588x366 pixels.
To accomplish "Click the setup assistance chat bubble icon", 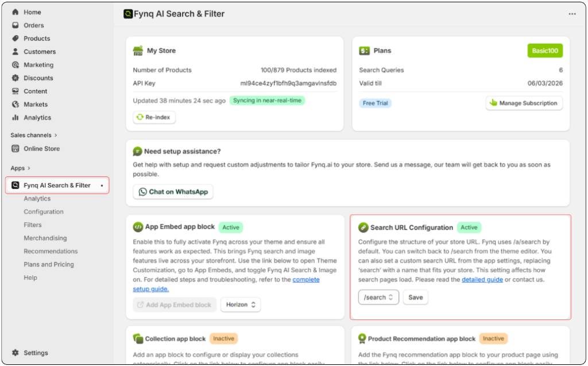I will (x=138, y=151).
